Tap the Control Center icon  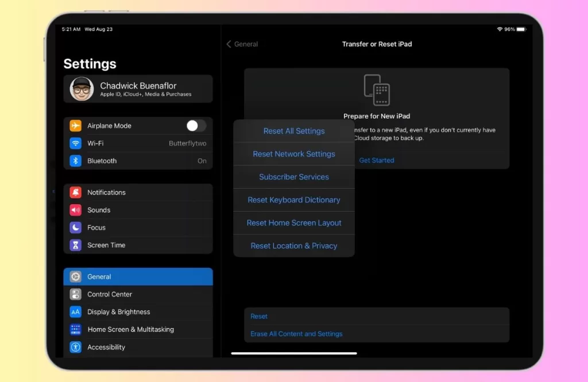[x=75, y=294]
